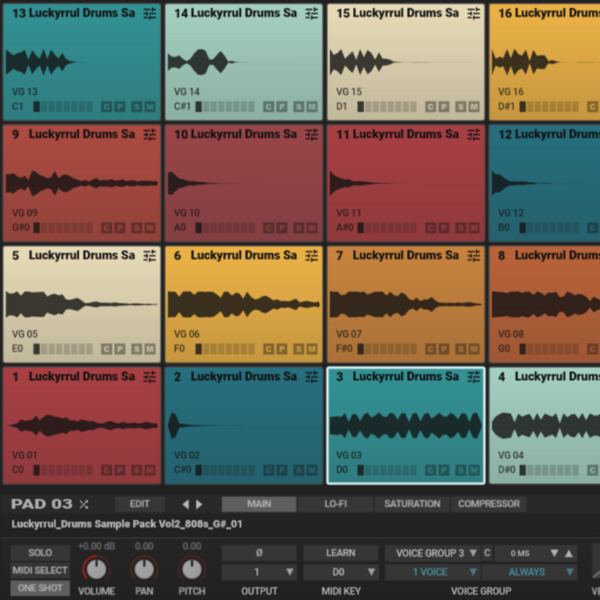Open the mixer settings icon on pad 5

150,256
